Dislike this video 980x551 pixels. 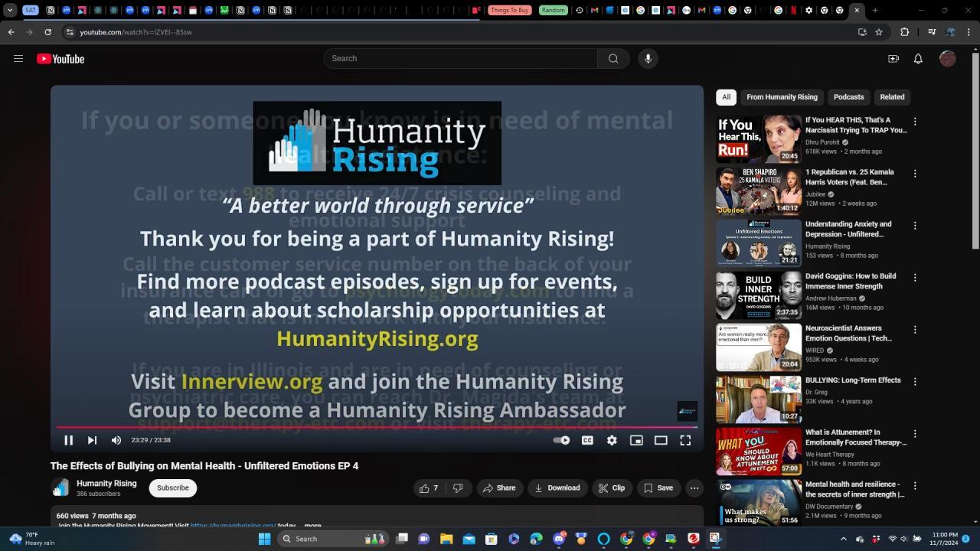458,488
